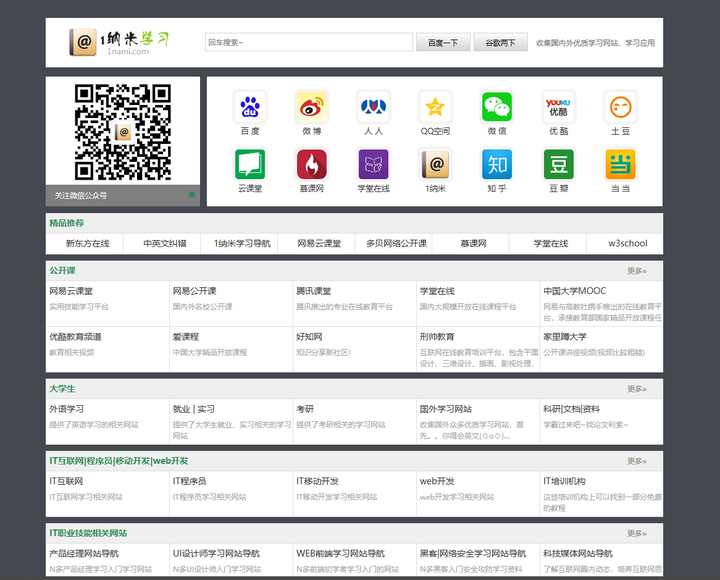Focus the 回车搜索 search input field
720x580 pixels.
(309, 42)
